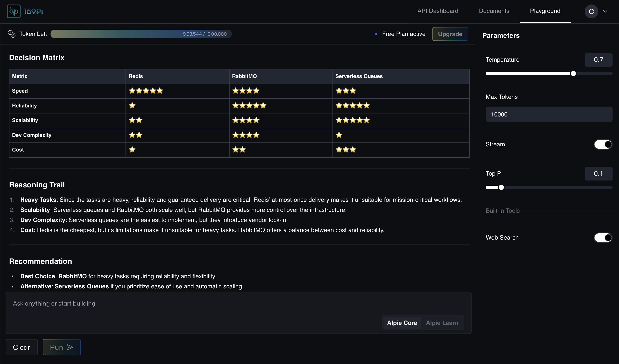Image resolution: width=619 pixels, height=364 pixels.
Task: Disable the Web Search toggle
Action: [603, 237]
